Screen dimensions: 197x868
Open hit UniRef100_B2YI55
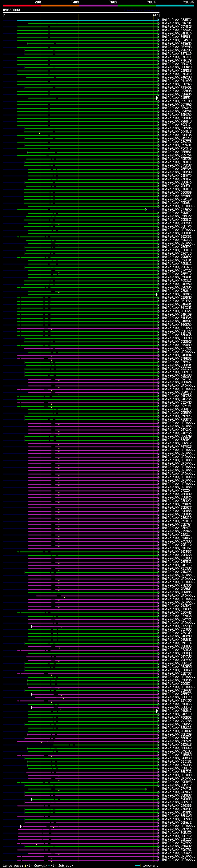[x=177, y=700]
